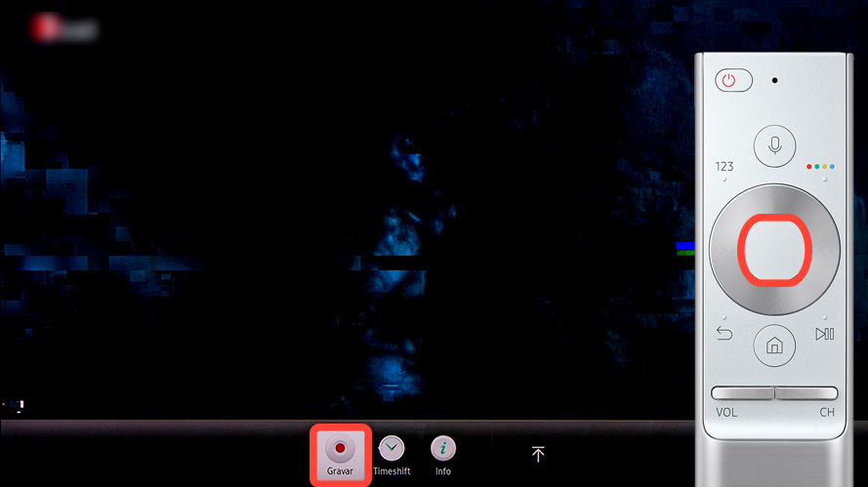Image resolution: width=868 pixels, height=487 pixels.
Task: Click the move-to-top arrow icon
Action: [538, 454]
